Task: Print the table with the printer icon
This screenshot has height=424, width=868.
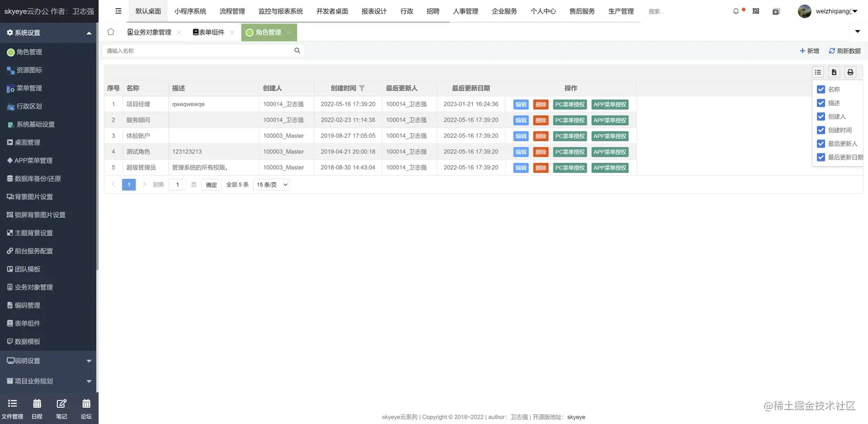Action: (850, 72)
